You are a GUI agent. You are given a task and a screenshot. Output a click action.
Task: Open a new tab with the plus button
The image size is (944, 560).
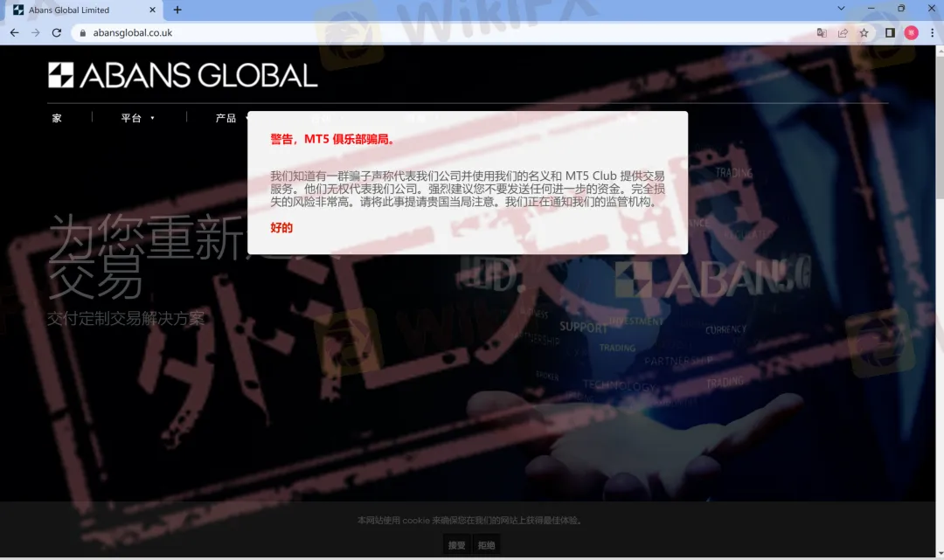177,10
